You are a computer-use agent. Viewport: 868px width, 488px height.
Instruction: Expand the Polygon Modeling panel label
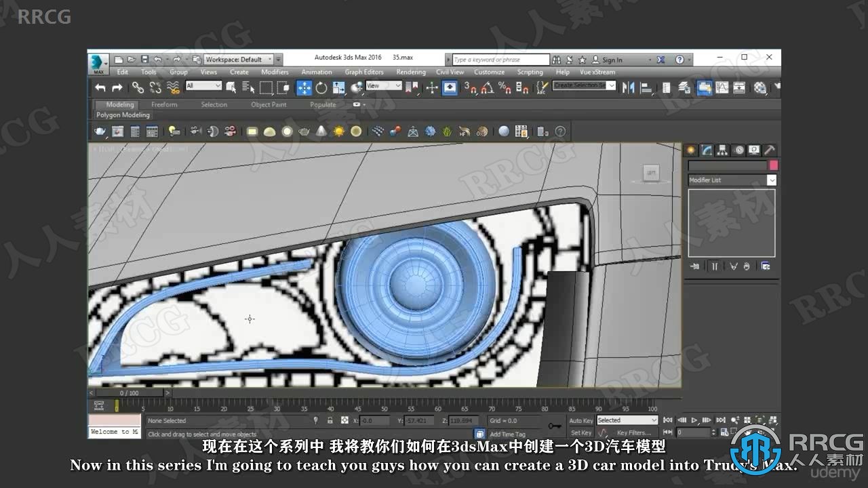click(123, 115)
